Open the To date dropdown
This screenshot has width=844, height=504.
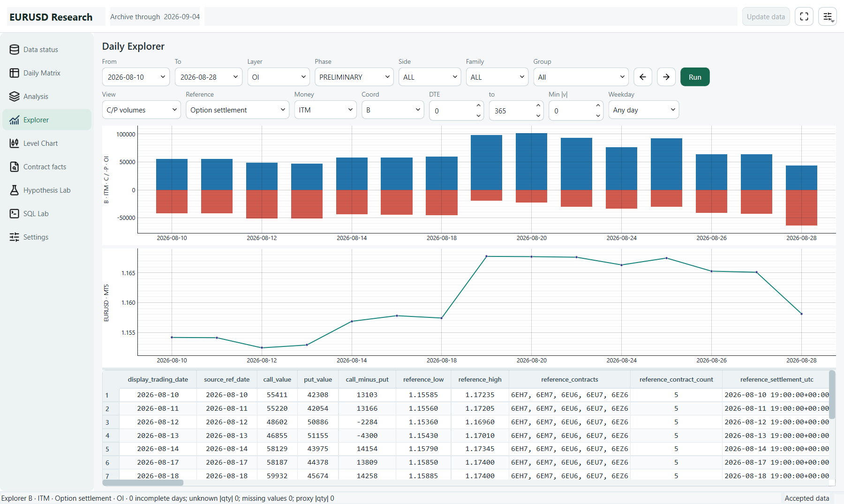click(x=209, y=77)
